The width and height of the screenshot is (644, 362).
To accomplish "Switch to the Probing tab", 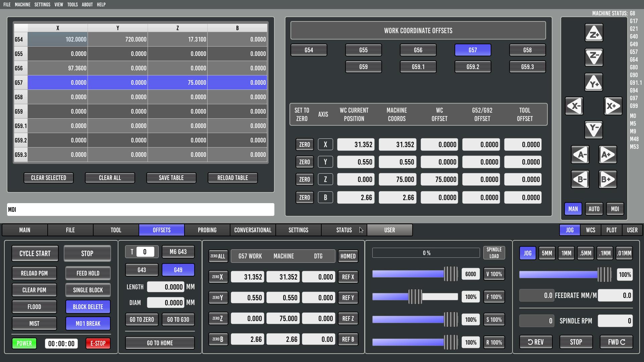I will click(207, 230).
